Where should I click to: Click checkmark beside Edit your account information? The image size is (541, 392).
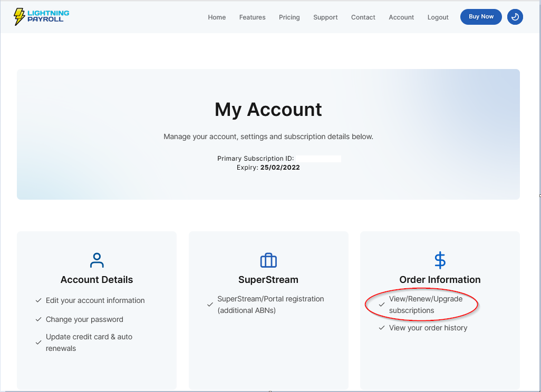click(x=38, y=300)
